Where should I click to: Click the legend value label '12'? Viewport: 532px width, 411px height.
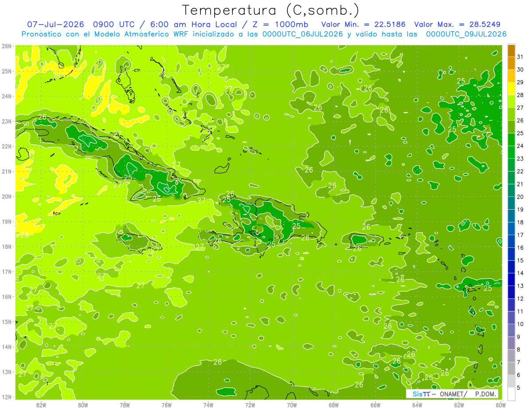tap(520, 298)
